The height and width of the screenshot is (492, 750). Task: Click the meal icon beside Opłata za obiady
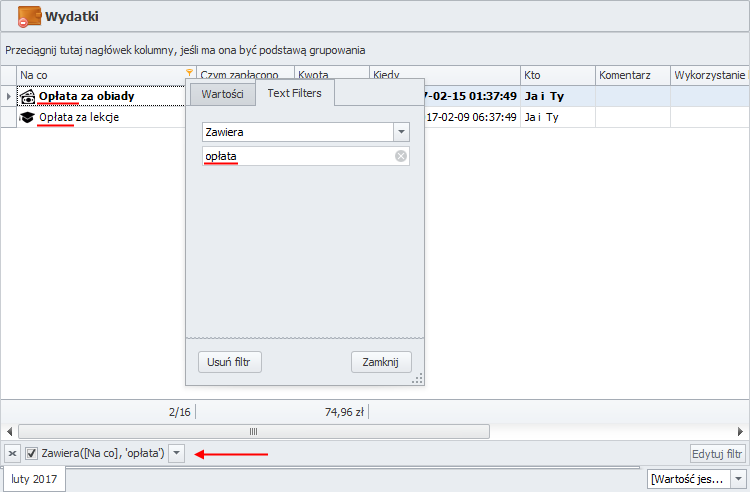click(x=28, y=97)
